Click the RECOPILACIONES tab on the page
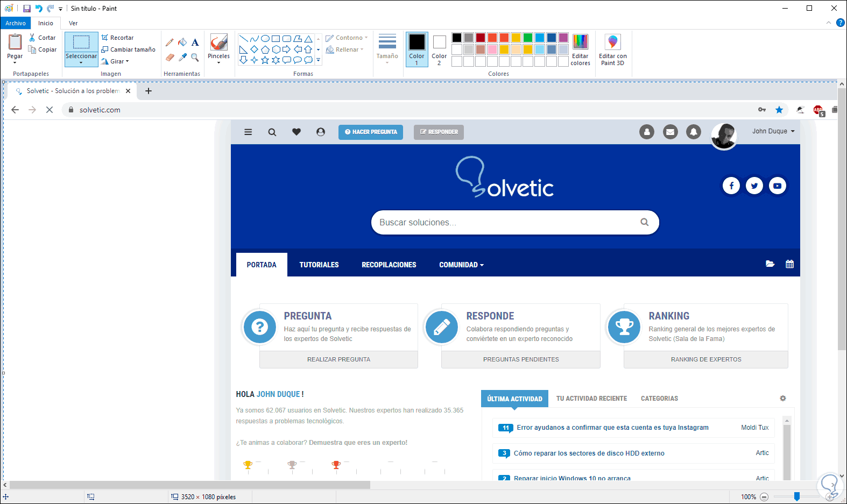847x504 pixels. (x=389, y=265)
